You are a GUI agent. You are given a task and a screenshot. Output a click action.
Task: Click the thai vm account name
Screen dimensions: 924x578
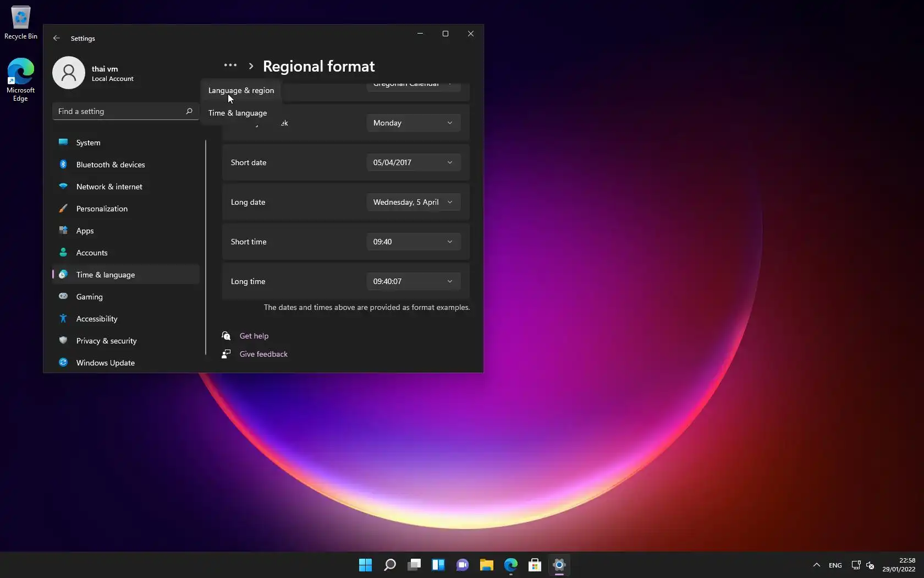105,69
